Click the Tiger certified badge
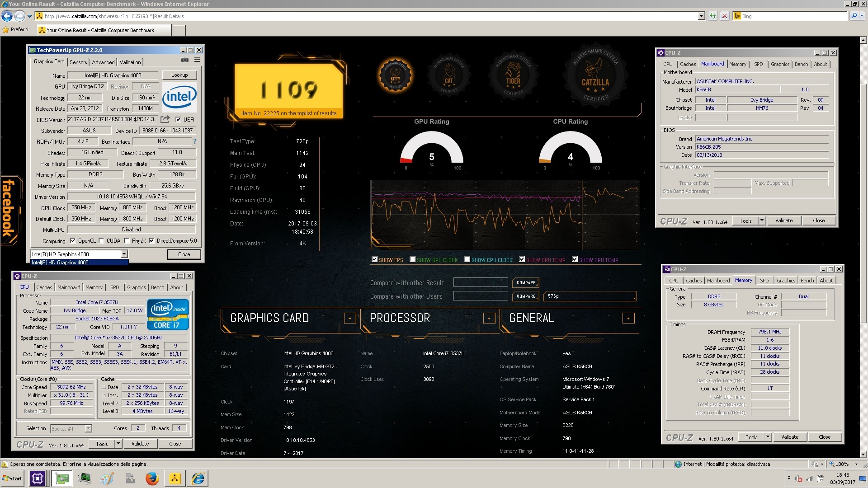868x488 pixels. pyautogui.click(x=513, y=75)
